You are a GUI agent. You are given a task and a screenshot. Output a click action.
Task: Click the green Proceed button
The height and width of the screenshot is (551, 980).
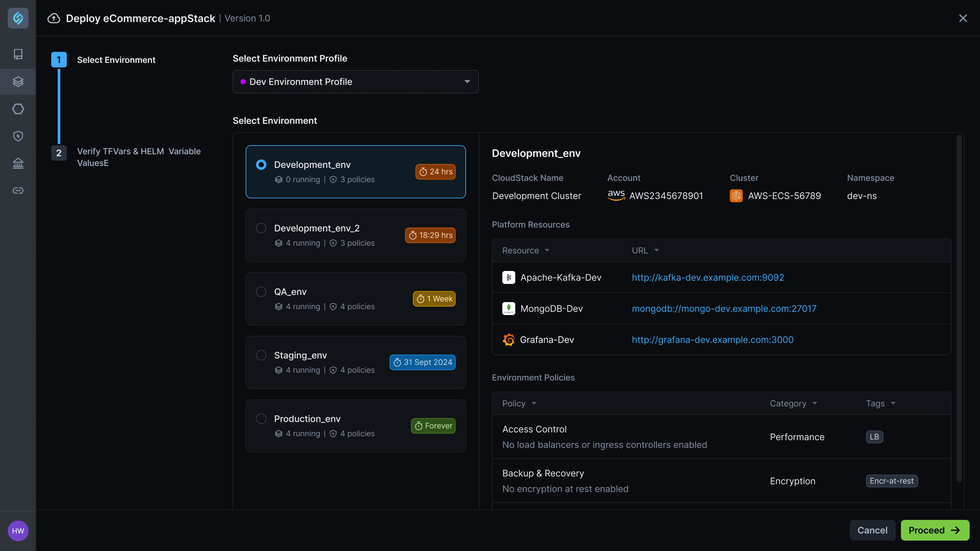coord(934,530)
